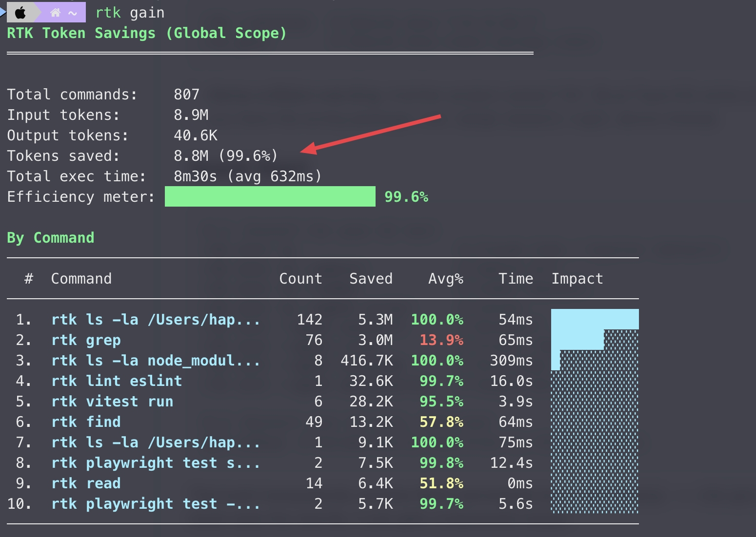Click the 3.0M saved value
This screenshot has width=756, height=537.
(x=375, y=340)
